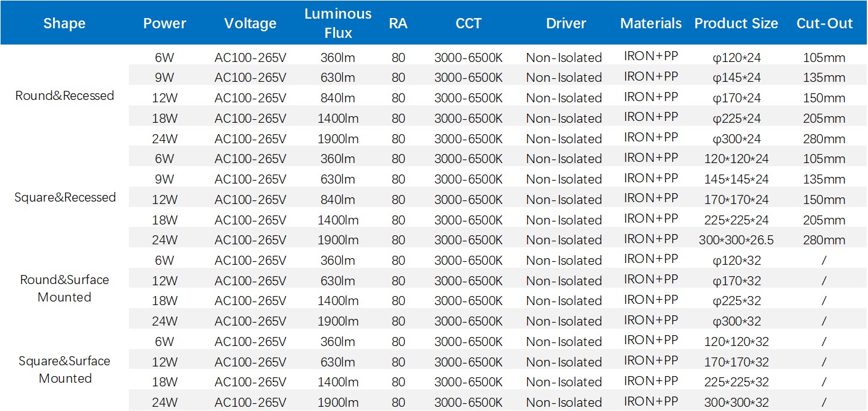
Task: Click the Driver column header
Action: click(x=565, y=23)
